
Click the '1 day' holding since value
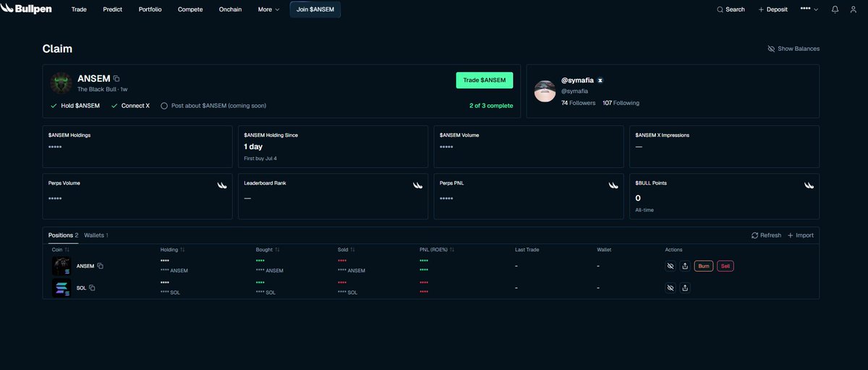253,147
